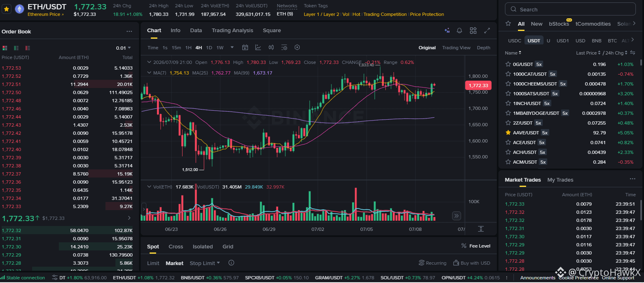Toggle ETH/USDT favorite star at top left
This screenshot has height=283, width=644.
(7, 9)
